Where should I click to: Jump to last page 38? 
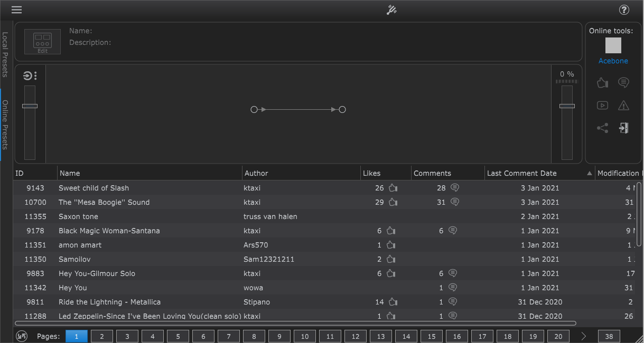pyautogui.click(x=609, y=336)
